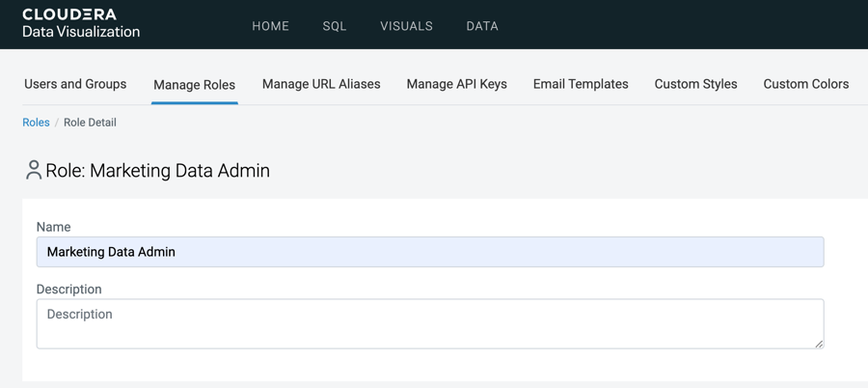Open the HOME menu

click(270, 26)
